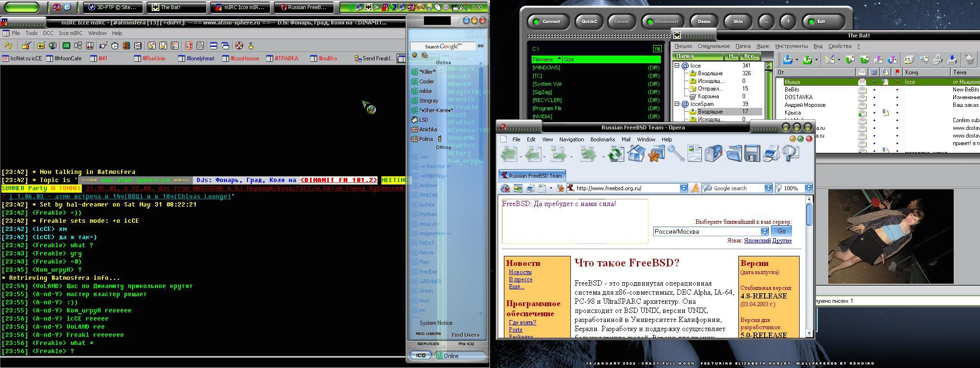Reload the page in Opera
This screenshot has width=980, height=368.
click(x=616, y=154)
